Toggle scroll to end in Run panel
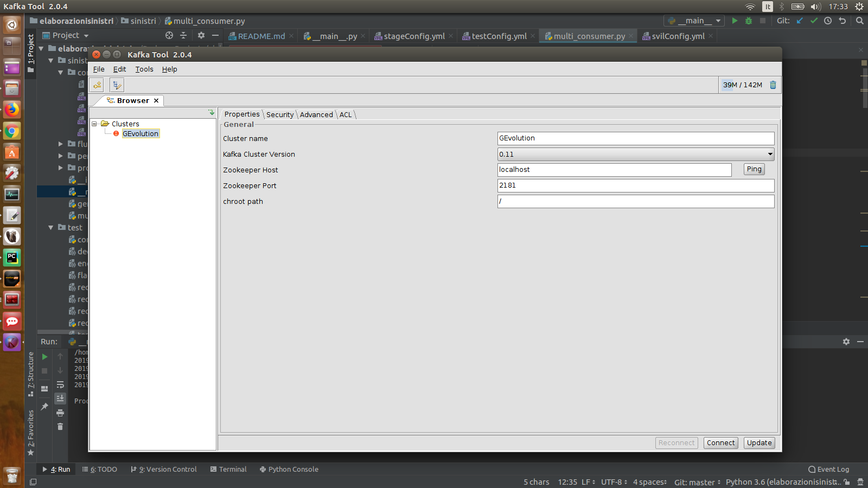The width and height of the screenshot is (868, 488). point(60,398)
